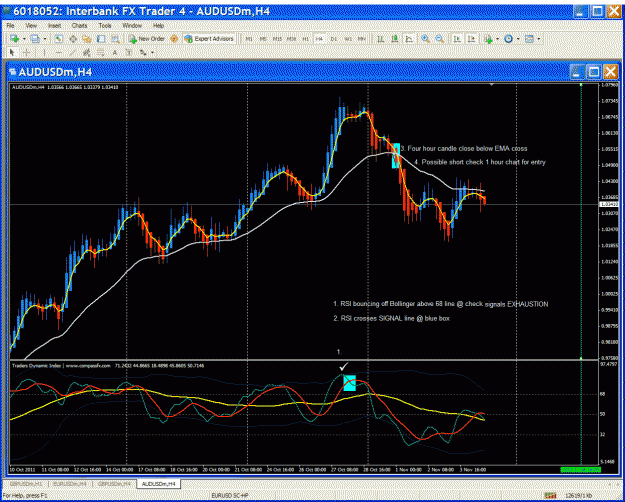Expand the Templates dropdown arrow
This screenshot has width=625, height=502.
click(539, 39)
